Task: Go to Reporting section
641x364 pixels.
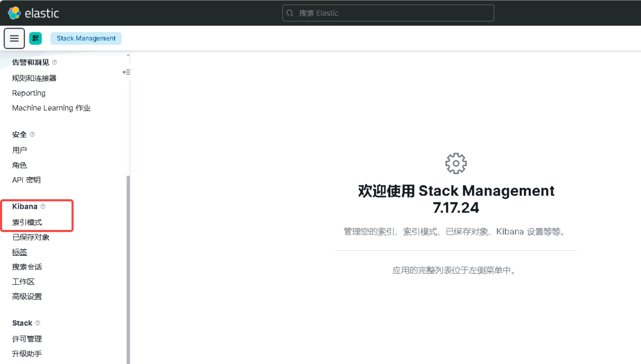Action: pyautogui.click(x=29, y=93)
